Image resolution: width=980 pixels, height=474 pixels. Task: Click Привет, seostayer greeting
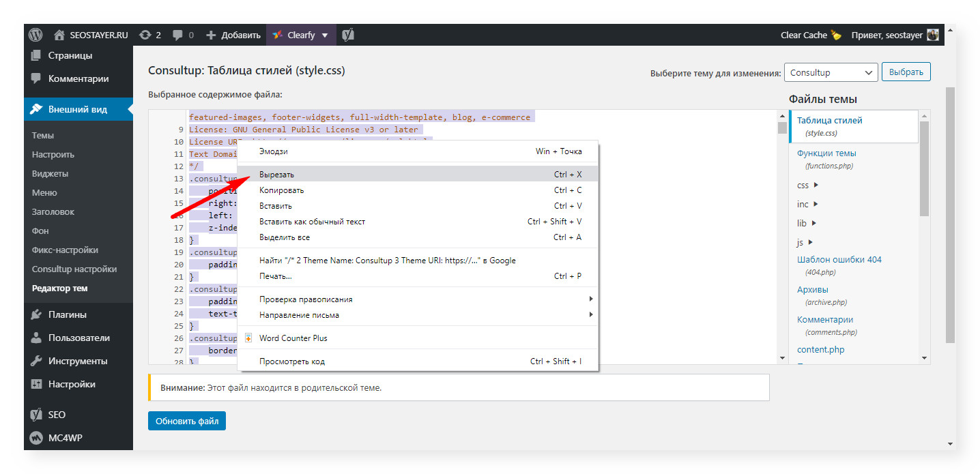[887, 35]
